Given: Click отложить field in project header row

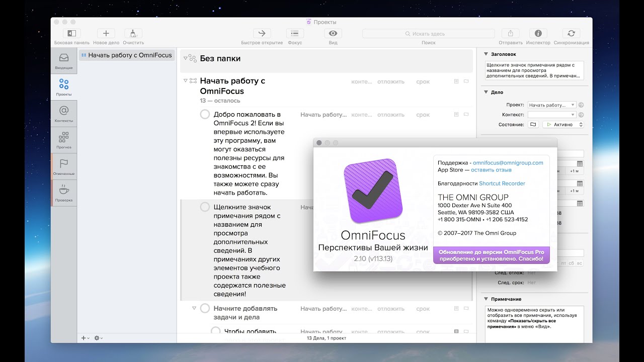Looking at the screenshot, I should 391,81.
